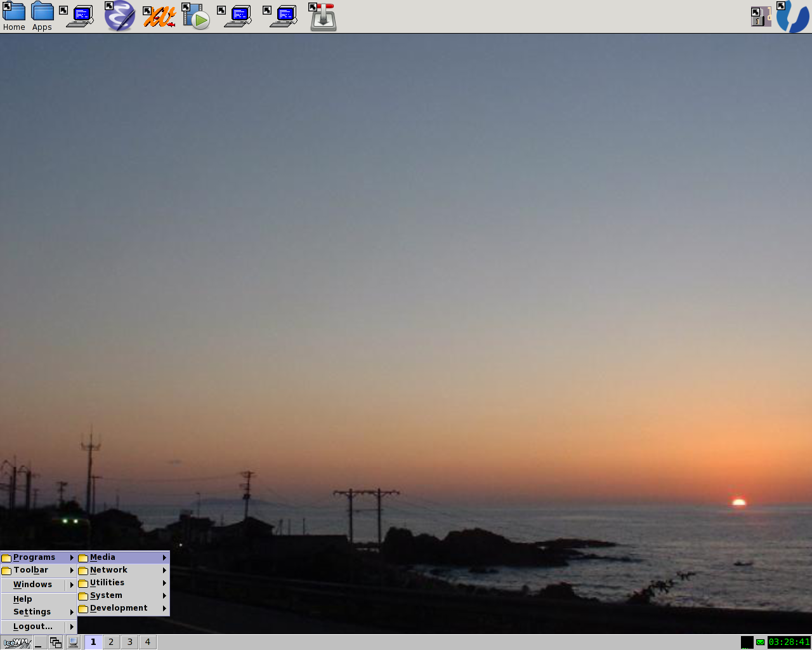Launch the Transmission download icon

(323, 17)
